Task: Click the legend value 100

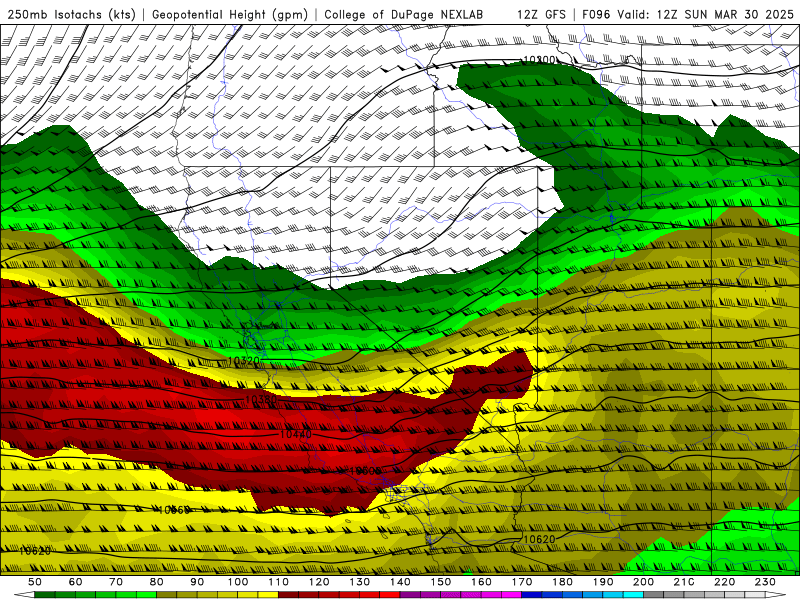Action: click(238, 582)
